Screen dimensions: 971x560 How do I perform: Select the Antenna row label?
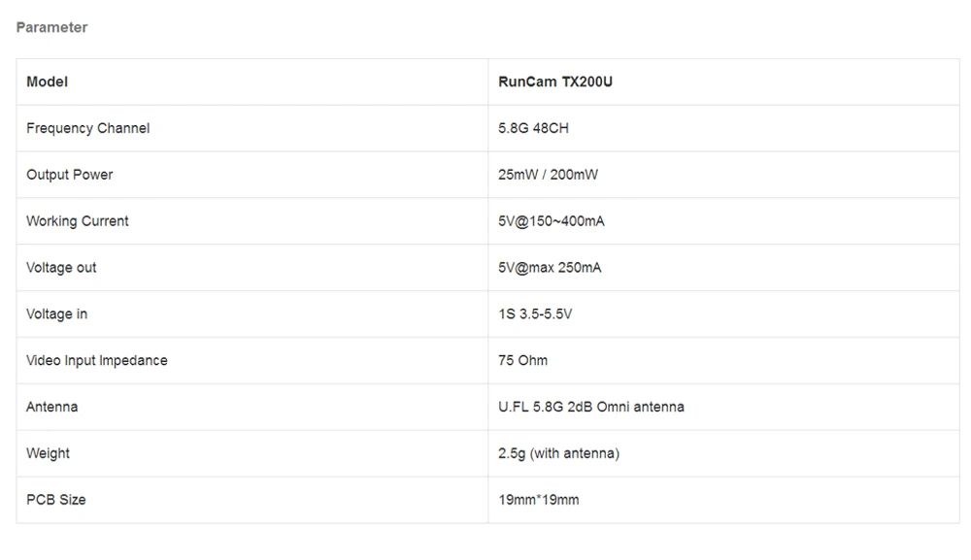tap(52, 408)
